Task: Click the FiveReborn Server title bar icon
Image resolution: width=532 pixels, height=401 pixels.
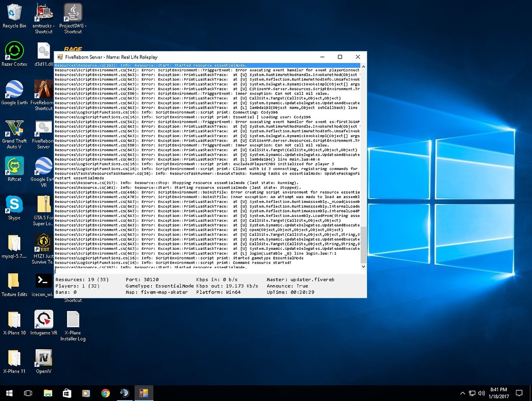Action: (x=60, y=57)
